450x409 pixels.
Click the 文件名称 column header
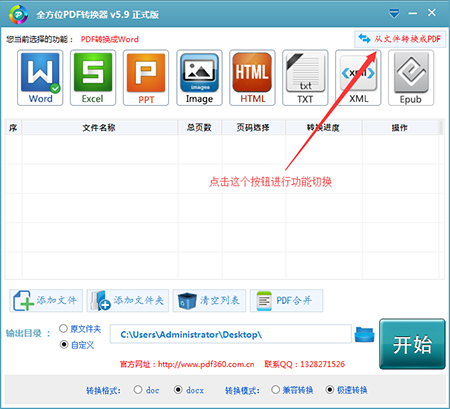[x=99, y=128]
